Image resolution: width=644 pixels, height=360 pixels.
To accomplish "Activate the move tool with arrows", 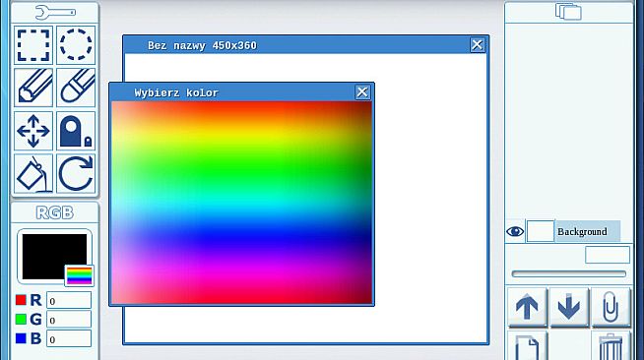I will coord(33,131).
